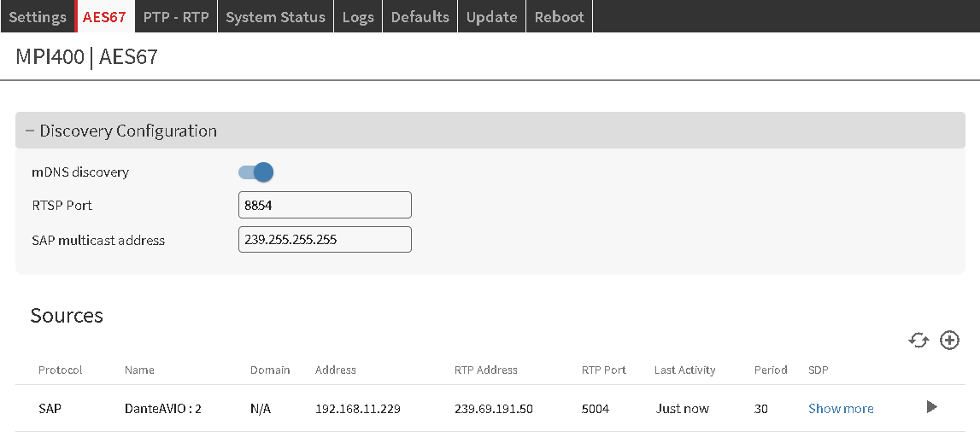Screen dimensions: 980x437
Task: Focus the RTSP Port input field
Action: [x=325, y=206]
